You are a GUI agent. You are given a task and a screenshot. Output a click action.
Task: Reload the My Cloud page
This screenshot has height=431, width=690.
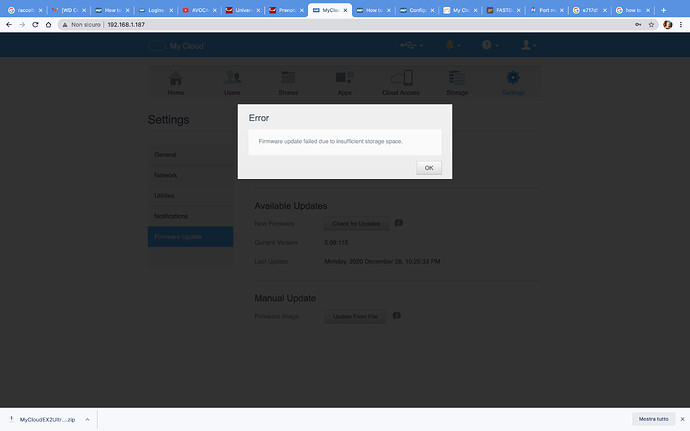pos(35,25)
